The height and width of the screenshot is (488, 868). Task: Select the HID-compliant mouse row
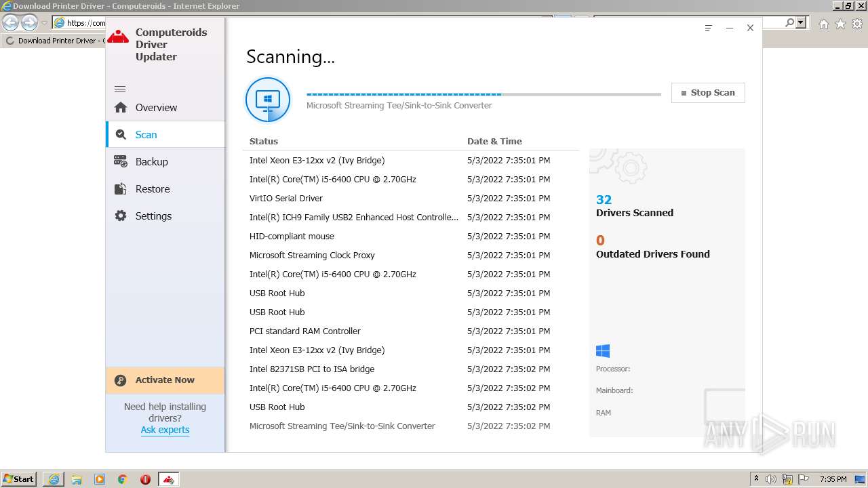(411, 237)
